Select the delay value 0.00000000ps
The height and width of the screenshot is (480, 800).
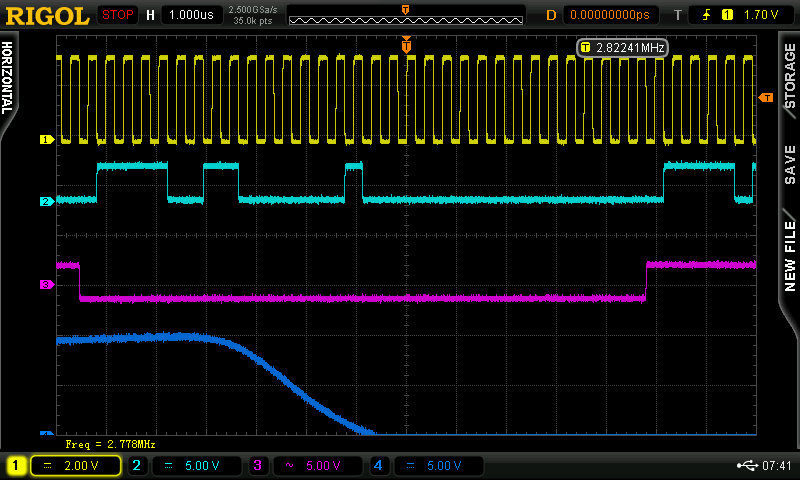pyautogui.click(x=610, y=15)
